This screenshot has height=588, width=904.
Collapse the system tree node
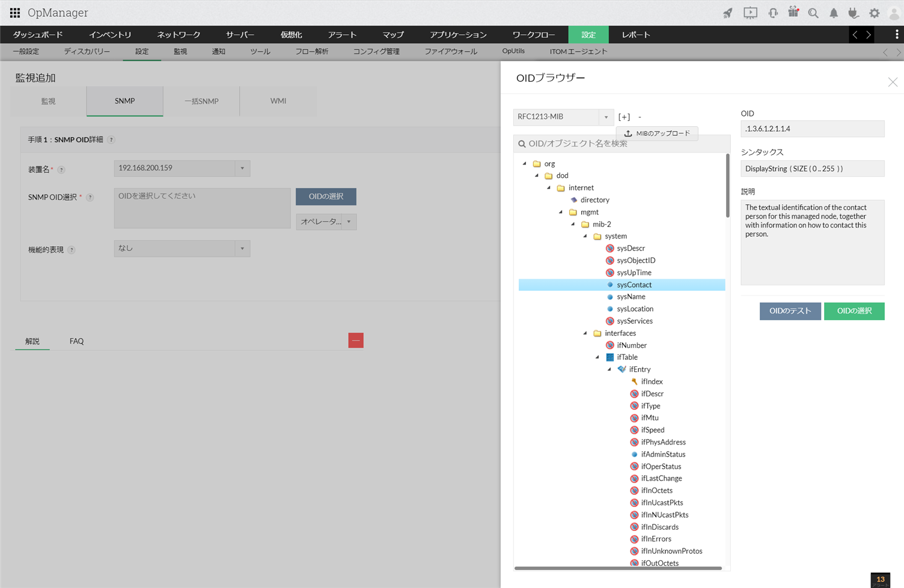click(x=585, y=236)
